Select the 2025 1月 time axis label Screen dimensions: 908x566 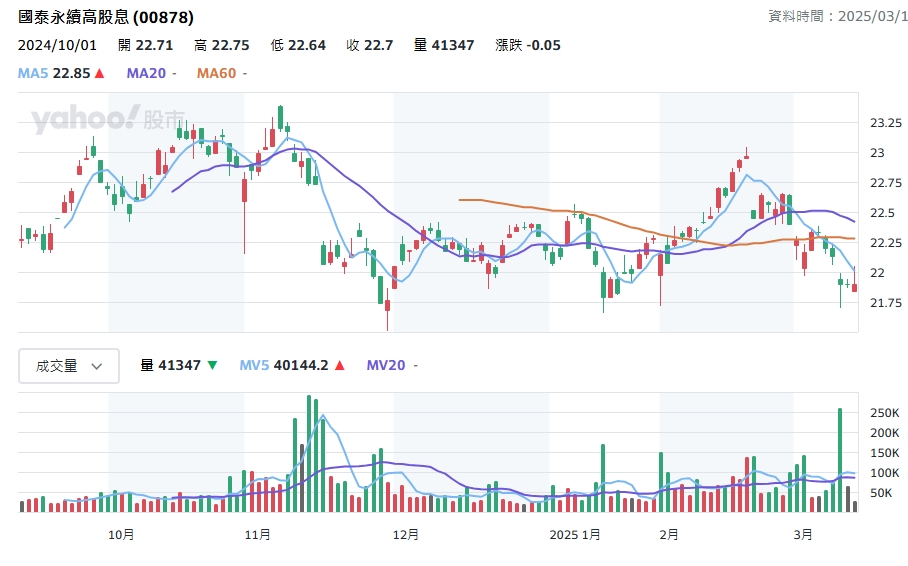(576, 535)
